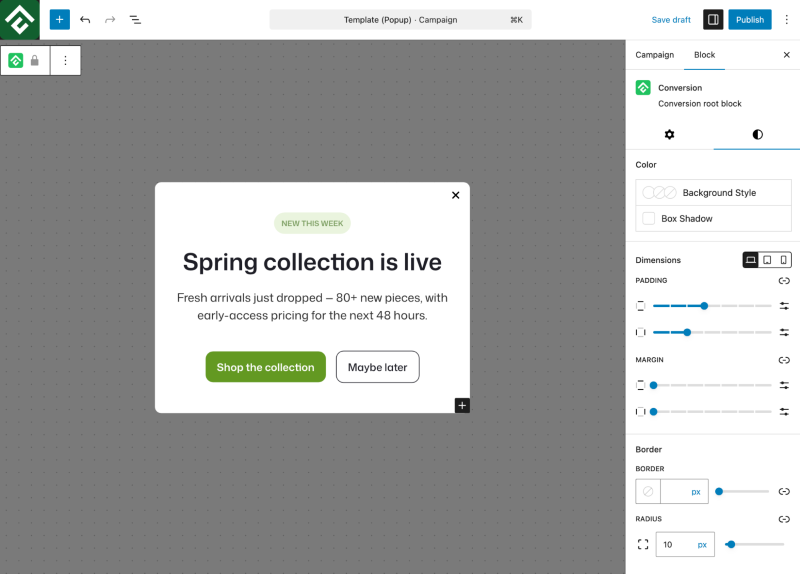Viewport: 800px width, 574px height.
Task: Select the Conversion block icon in block toolbar
Action: click(15, 61)
